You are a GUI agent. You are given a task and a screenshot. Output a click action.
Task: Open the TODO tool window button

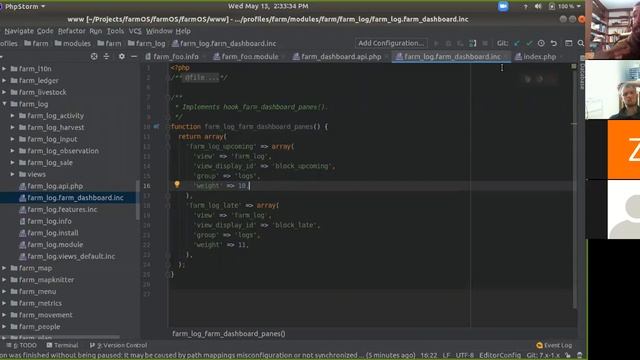point(22,345)
